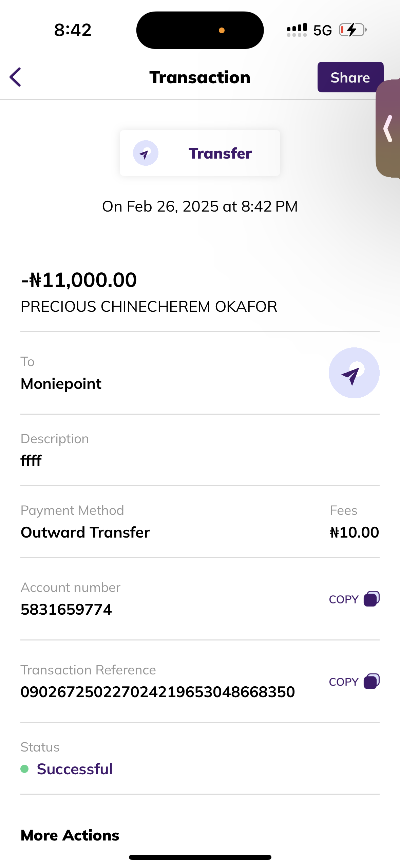Tap the battery charging icon
Screen dimensions: 400x868
[353, 30]
